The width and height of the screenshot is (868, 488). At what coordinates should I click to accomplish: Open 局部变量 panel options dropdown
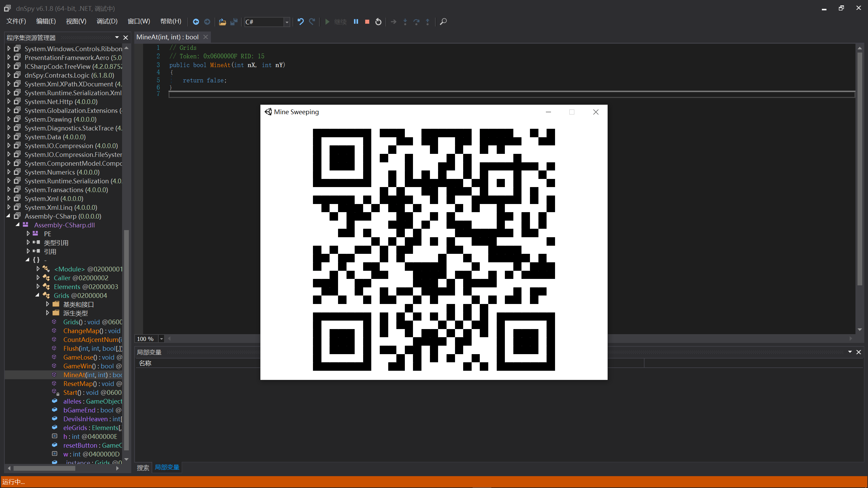point(850,352)
